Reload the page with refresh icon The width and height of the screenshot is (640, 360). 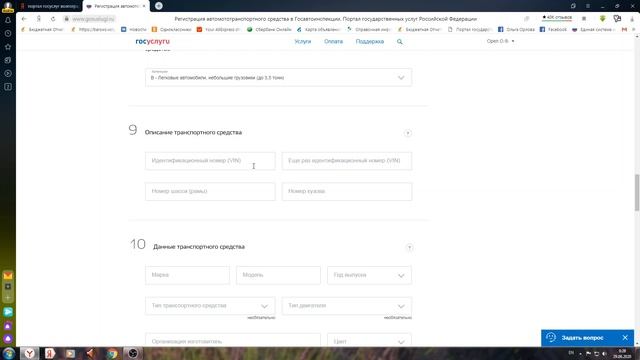[53, 19]
